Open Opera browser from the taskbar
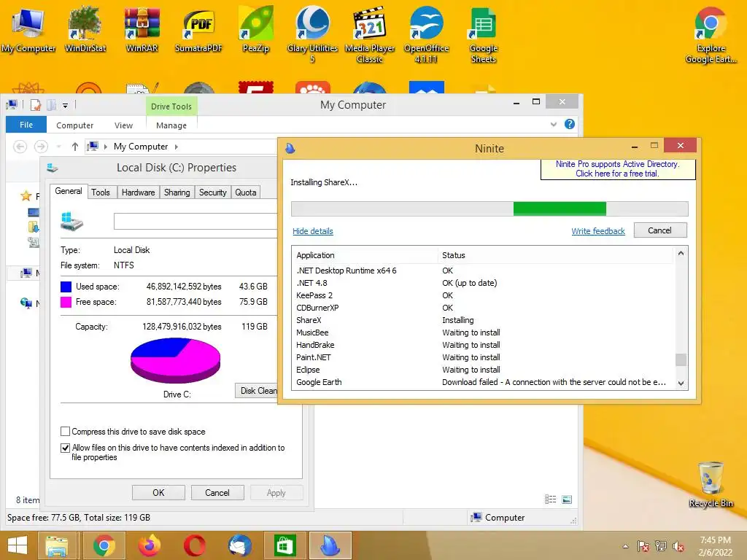Image resolution: width=747 pixels, height=560 pixels. 194,545
